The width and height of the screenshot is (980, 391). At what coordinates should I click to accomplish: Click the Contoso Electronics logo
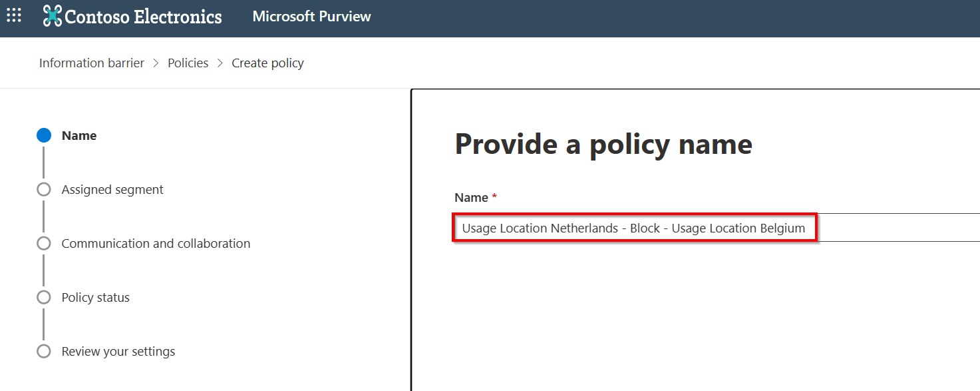[132, 17]
